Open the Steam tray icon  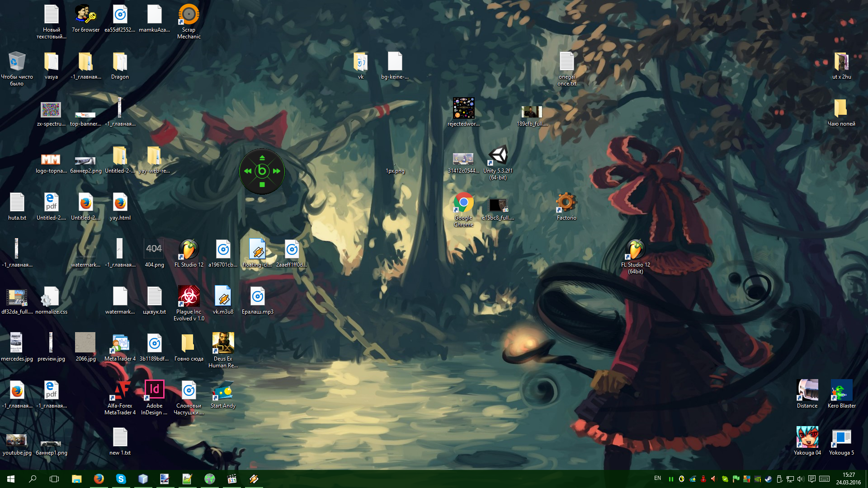[x=768, y=479]
